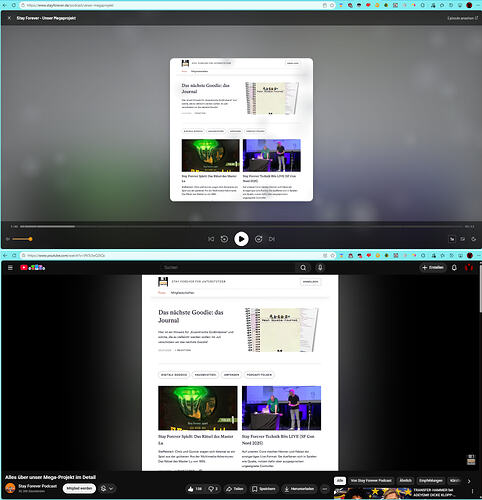This screenshot has width=482, height=500.
Task: Click the 'Herunterladen' download button
Action: coord(299,489)
